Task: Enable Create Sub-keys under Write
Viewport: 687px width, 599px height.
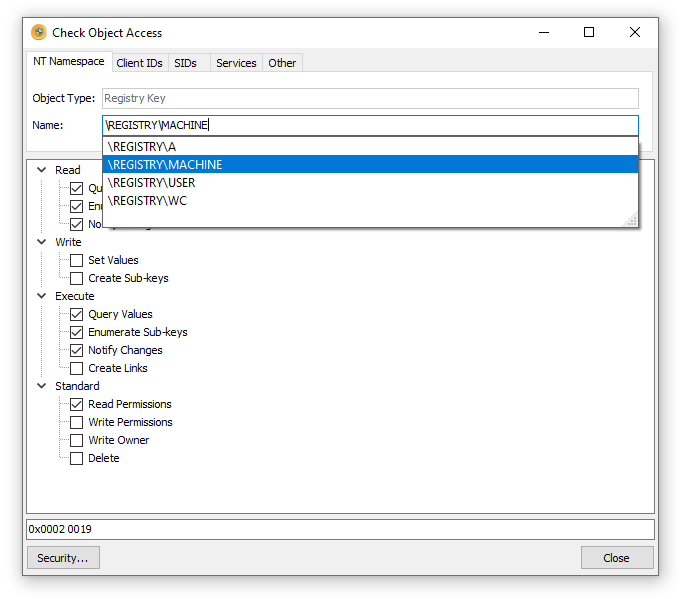Action: [77, 278]
